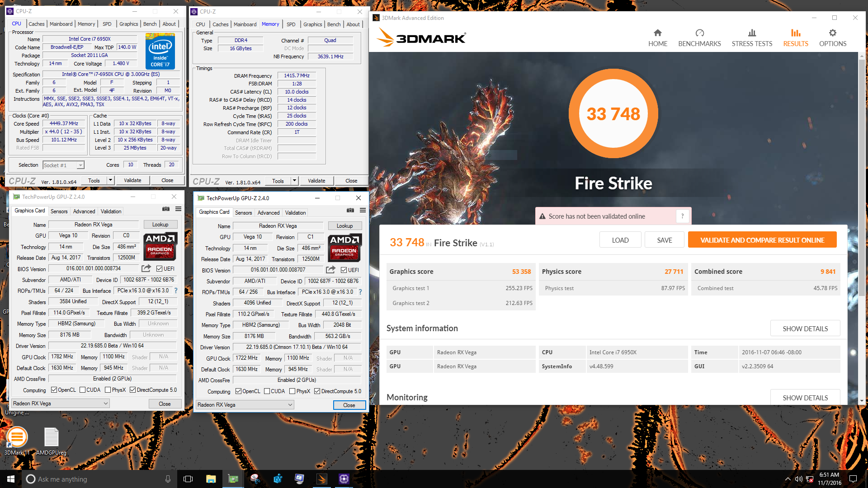Show hidden system tray icons

pos(788,479)
